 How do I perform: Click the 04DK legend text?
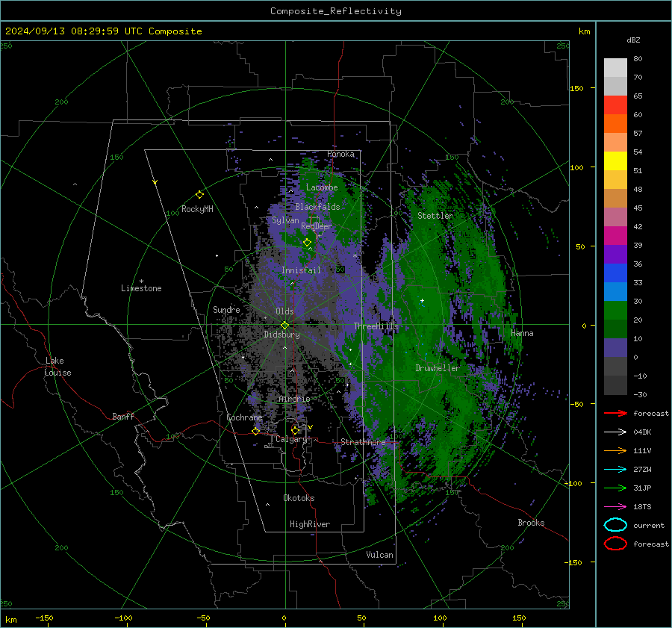[x=642, y=432]
